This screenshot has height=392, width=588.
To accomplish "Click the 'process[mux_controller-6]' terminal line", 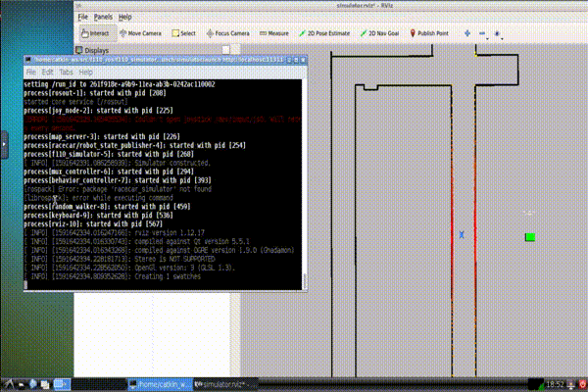I will pyautogui.click(x=109, y=171).
